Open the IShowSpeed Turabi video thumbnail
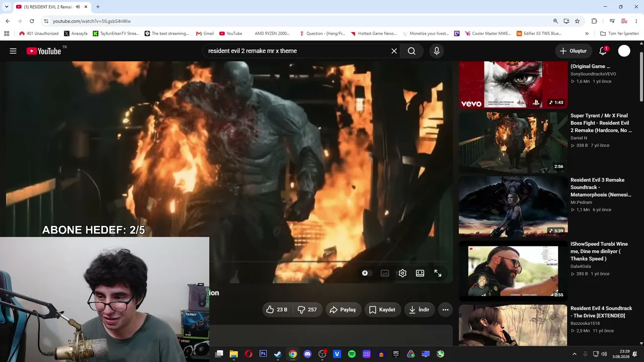 [513, 270]
